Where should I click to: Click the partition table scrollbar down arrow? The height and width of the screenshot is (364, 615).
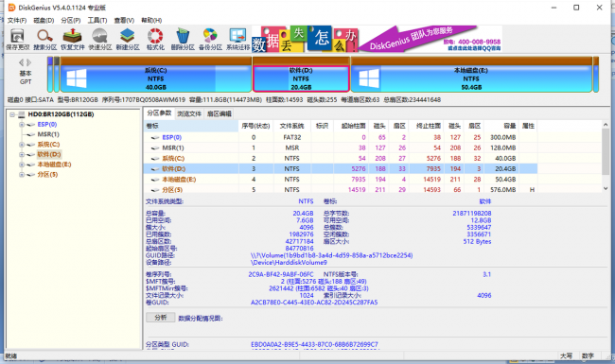(606, 188)
